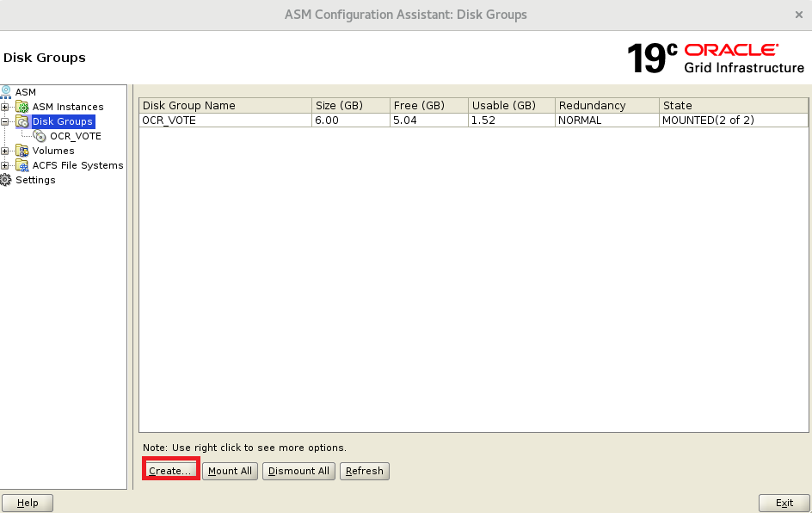The width and height of the screenshot is (812, 513).
Task: Select ASM label in the tree
Action: [26, 92]
